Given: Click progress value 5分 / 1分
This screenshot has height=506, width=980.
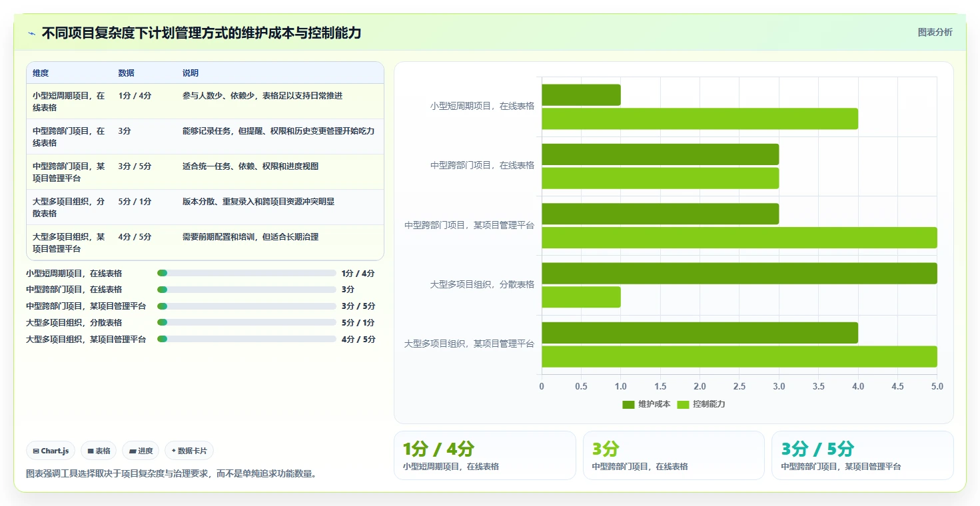Looking at the screenshot, I should (x=358, y=323).
